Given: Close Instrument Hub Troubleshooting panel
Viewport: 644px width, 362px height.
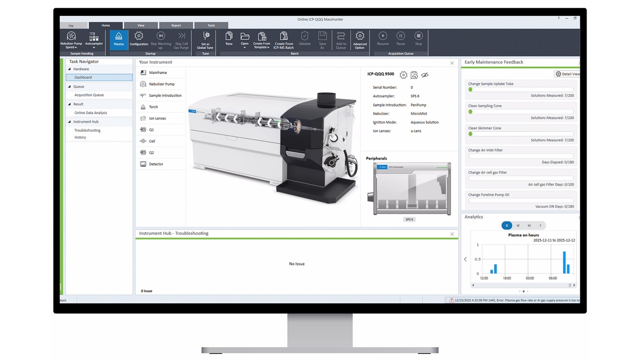Looking at the screenshot, I should coord(452,234).
